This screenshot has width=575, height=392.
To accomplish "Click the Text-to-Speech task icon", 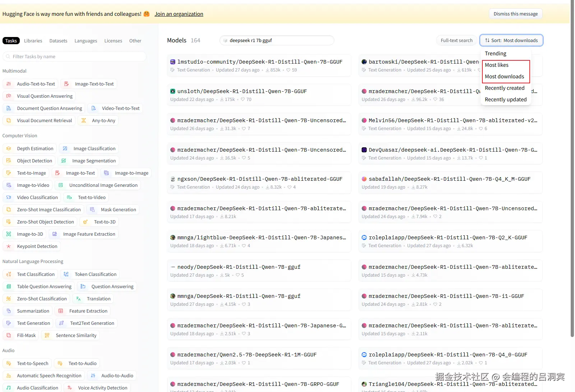I will (9, 364).
